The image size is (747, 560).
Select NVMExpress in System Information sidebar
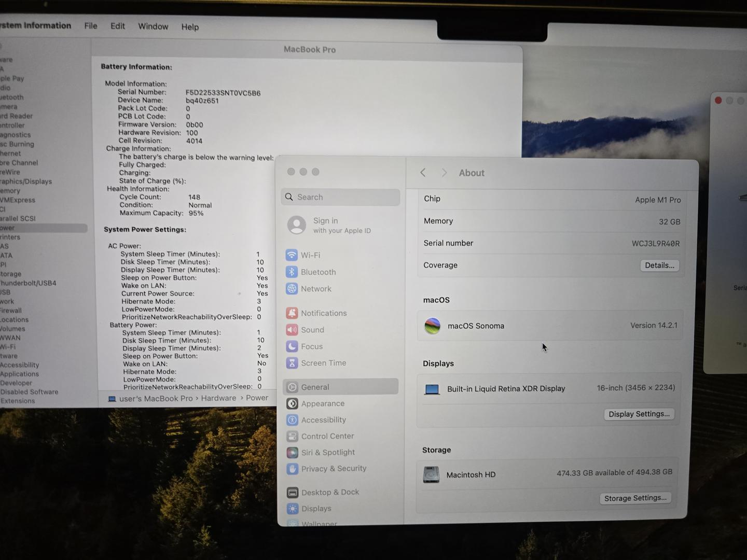click(18, 200)
